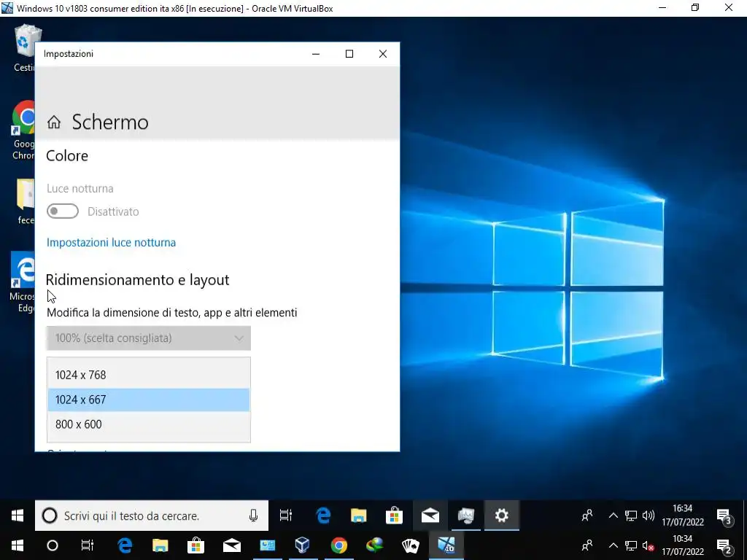Switch to the monitor app beside the Settings gear
Viewport: 747px width, 560px height.
point(466,516)
